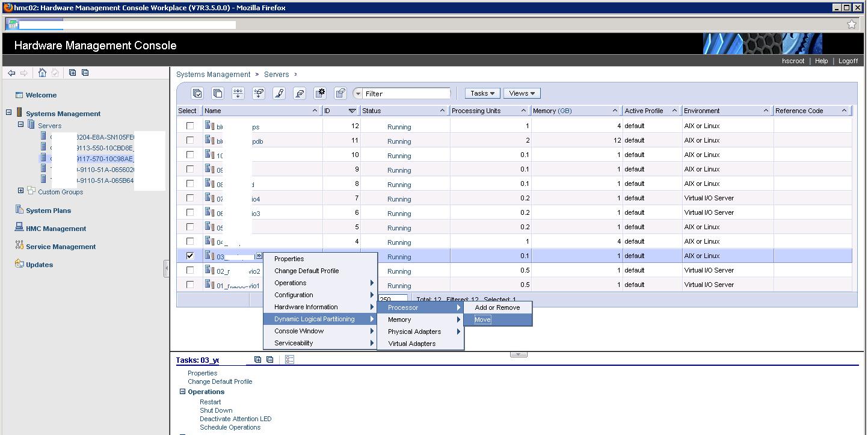Click the Clear All Filters icon
This screenshot has width=868, height=435.
(x=260, y=93)
